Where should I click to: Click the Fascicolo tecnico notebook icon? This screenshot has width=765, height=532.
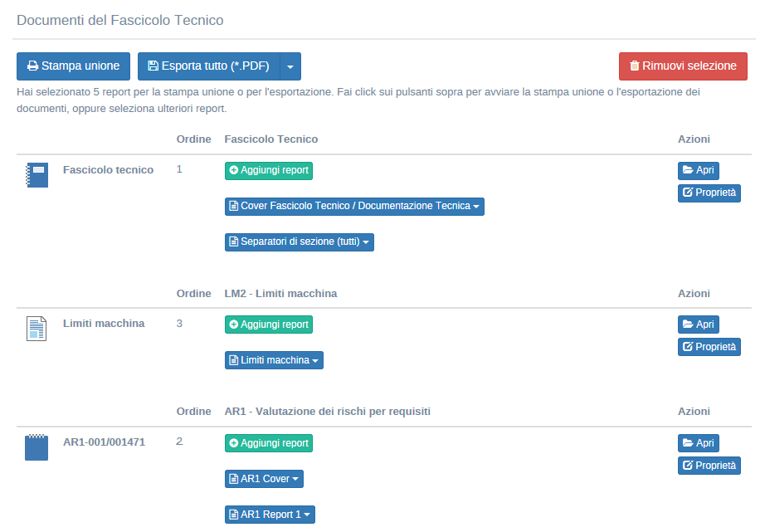(37, 175)
